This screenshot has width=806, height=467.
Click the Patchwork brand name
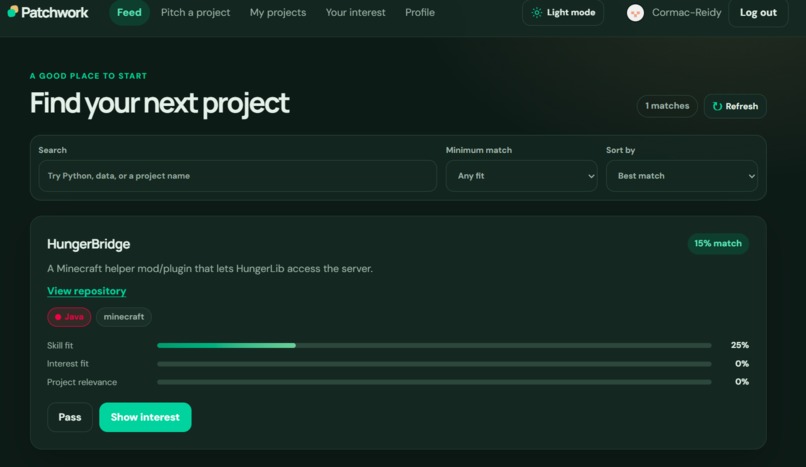[54, 12]
